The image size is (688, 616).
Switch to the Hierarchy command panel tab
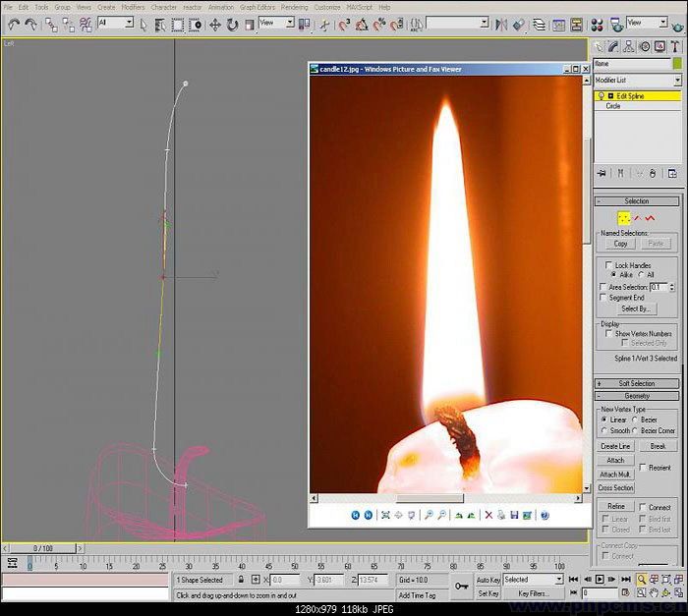[x=629, y=46]
